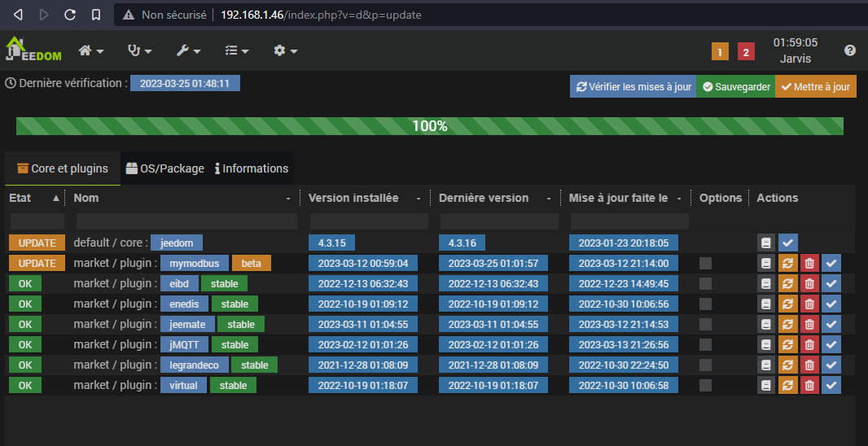
Task: Click the Version installée filter field
Action: pyautogui.click(x=369, y=221)
